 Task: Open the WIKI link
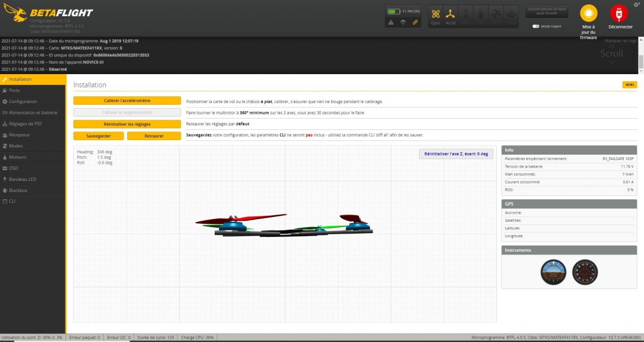pyautogui.click(x=630, y=85)
